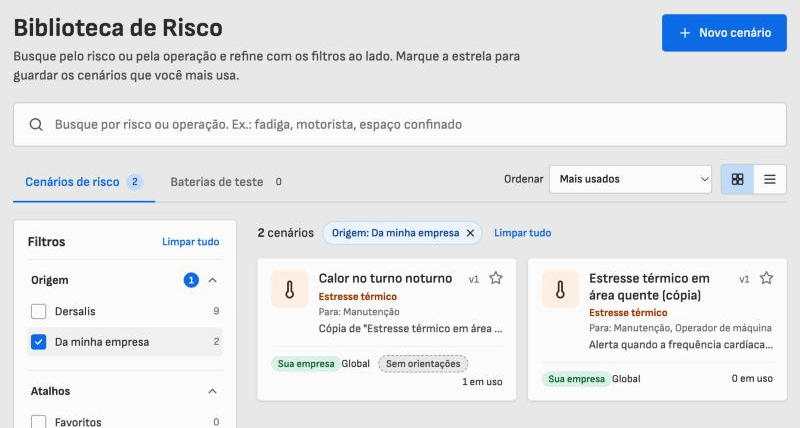Viewport: 800px width, 428px height.
Task: Check the Dersalis origin filter
Action: point(38,311)
